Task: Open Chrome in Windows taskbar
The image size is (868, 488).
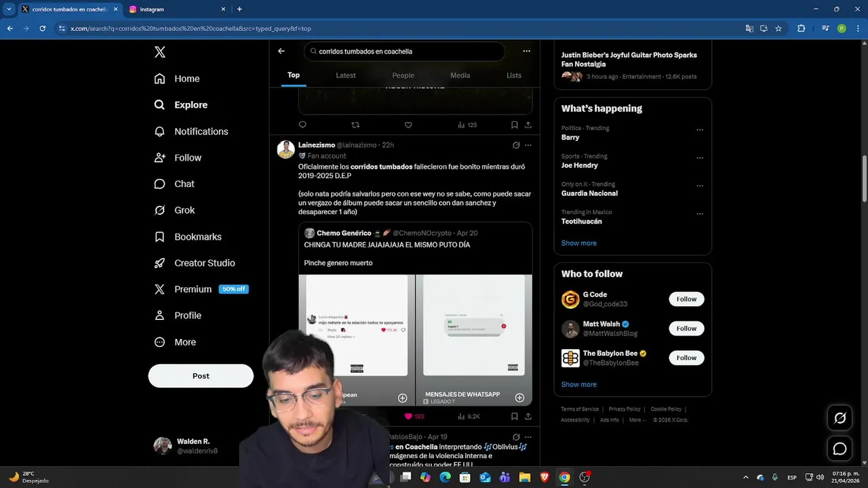Action: [564, 477]
